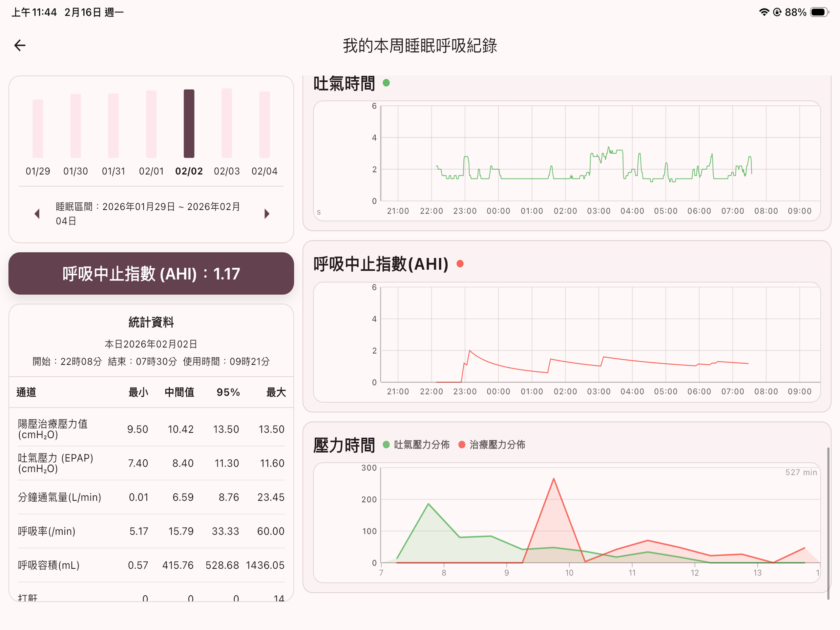Select the 02/03 day bar
This screenshot has width=840, height=630.
point(227,123)
